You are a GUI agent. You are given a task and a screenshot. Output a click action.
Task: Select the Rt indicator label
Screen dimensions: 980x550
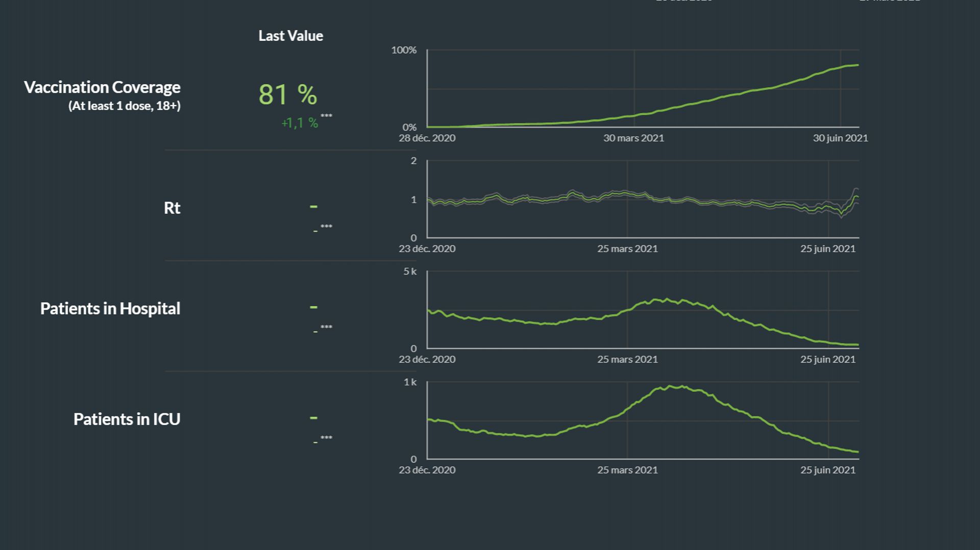coord(172,208)
